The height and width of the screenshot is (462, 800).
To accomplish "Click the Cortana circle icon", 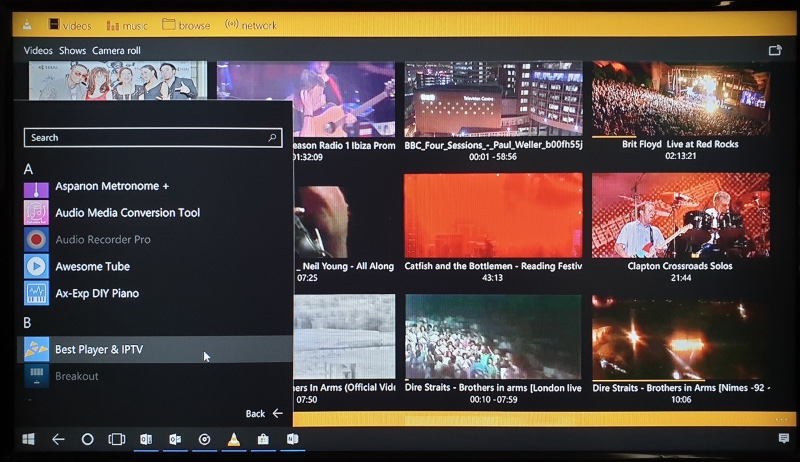I will (88, 439).
